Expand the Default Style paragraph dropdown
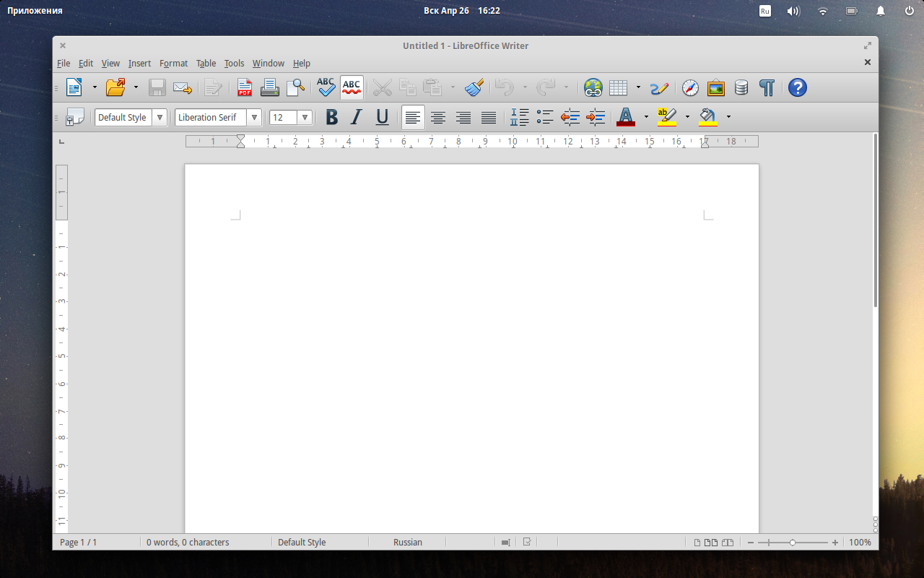Screen dimensions: 924x578 160,117
